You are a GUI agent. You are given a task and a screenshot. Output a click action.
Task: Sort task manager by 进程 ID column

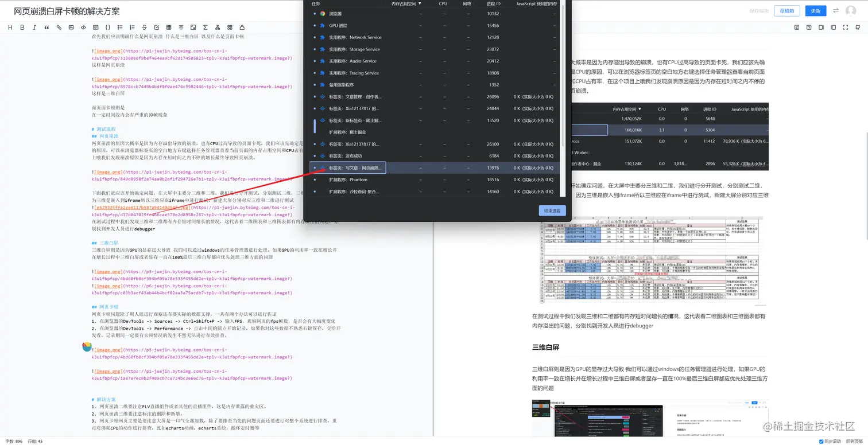pos(493,3)
